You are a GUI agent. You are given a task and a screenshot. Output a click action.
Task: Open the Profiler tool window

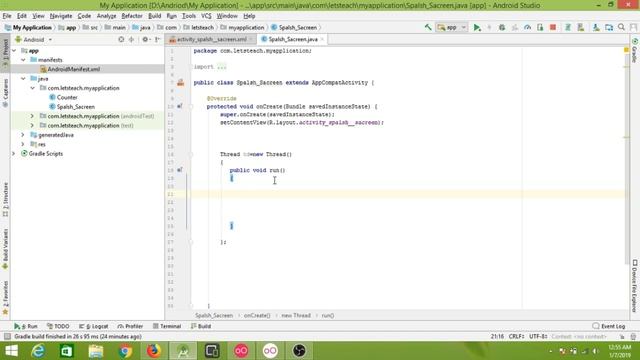point(130,327)
